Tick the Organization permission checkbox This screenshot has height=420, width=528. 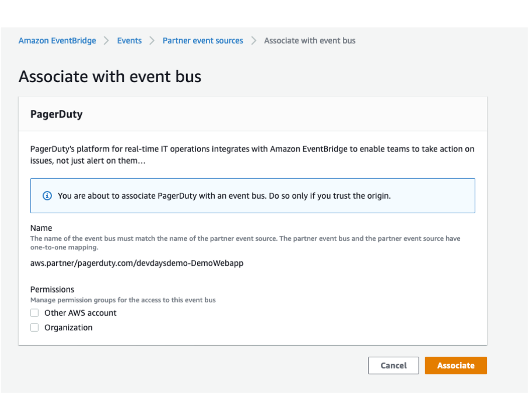coord(35,328)
